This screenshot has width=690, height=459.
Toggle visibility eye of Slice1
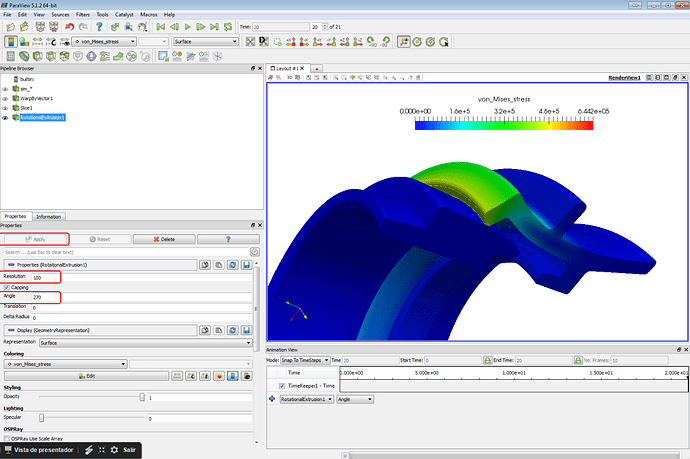point(6,107)
